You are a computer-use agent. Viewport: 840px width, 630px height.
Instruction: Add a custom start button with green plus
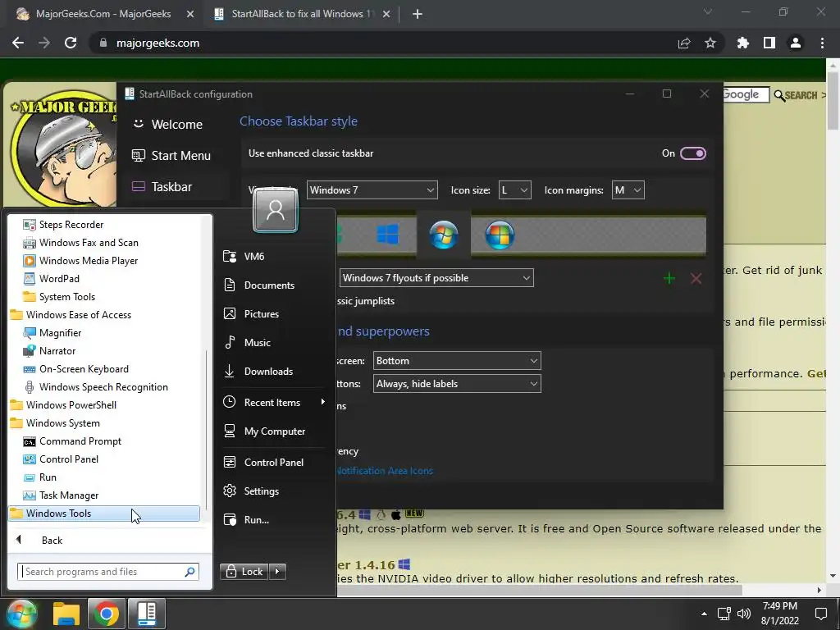669,278
